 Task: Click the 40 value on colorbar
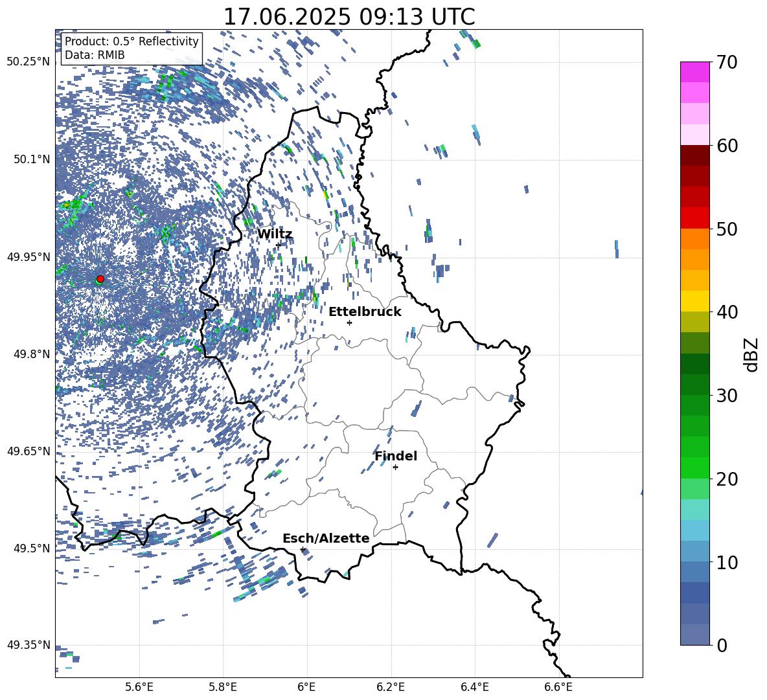pos(726,312)
